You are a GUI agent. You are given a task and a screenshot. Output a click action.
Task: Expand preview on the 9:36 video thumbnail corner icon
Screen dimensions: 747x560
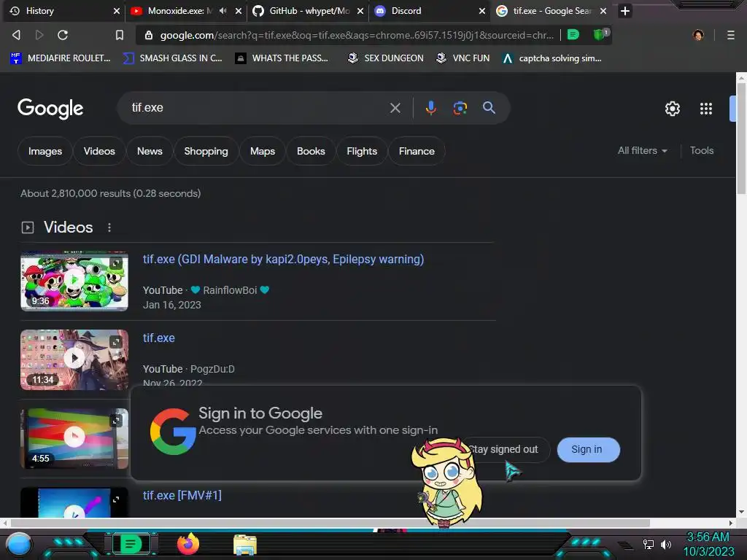pos(116,263)
